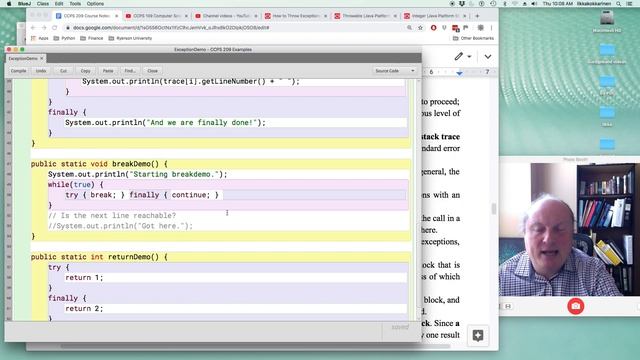
Task: Click the 'return 1;' code line
Action: click(84, 278)
